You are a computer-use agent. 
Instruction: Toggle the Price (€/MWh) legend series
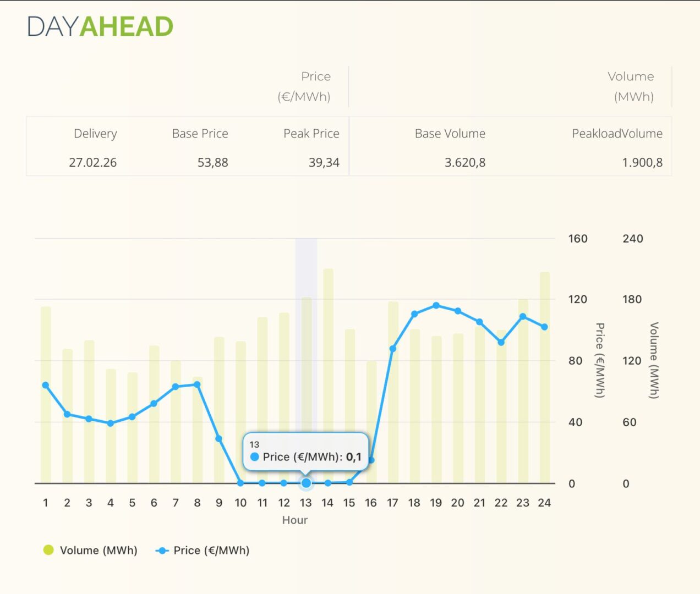[203, 551]
